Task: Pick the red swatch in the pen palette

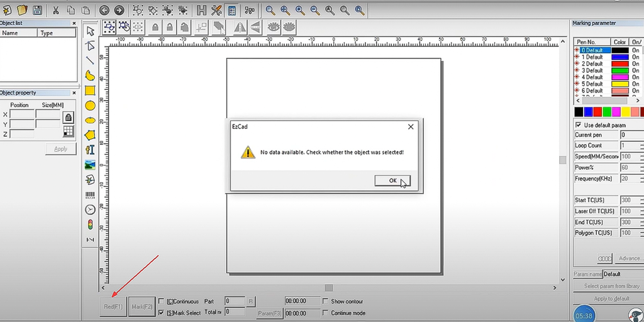Action: tap(597, 112)
